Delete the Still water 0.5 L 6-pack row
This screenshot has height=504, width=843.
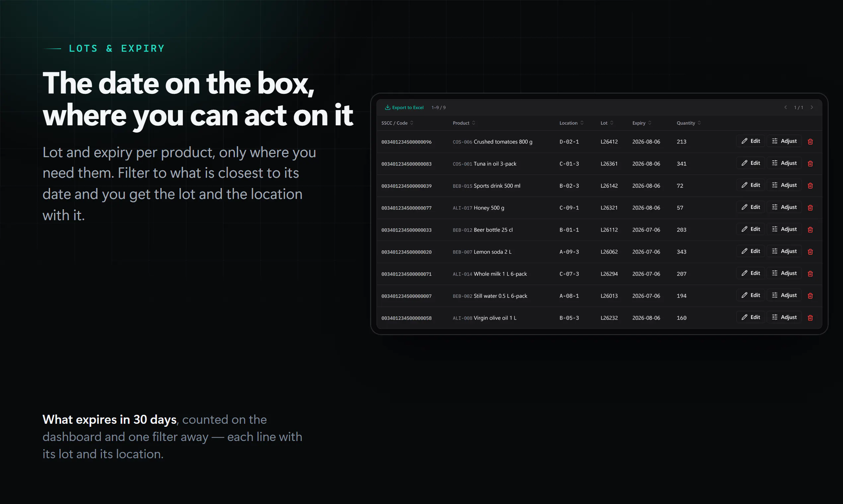810,296
